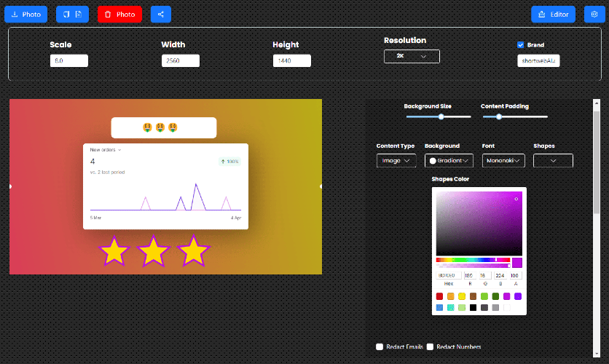Click the New orders chart card image
609x364 pixels.
coord(166,186)
